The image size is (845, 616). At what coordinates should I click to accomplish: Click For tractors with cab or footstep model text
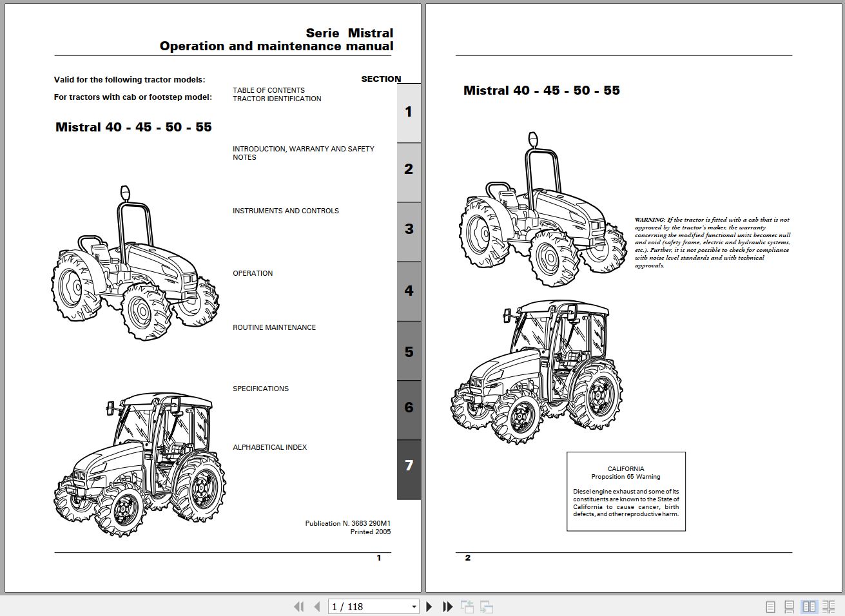(133, 97)
